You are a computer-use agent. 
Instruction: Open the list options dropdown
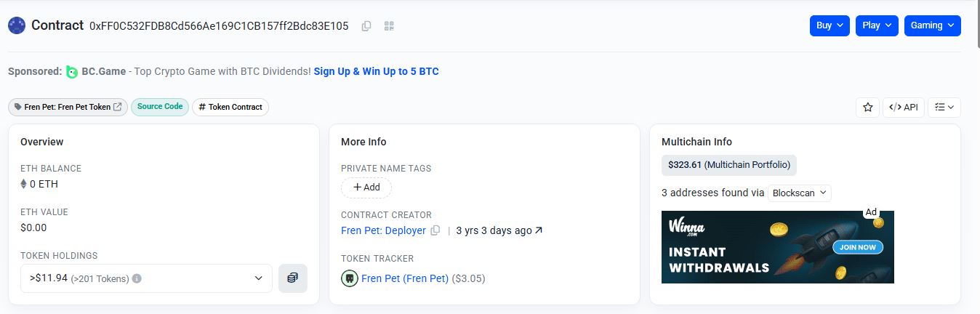[944, 107]
